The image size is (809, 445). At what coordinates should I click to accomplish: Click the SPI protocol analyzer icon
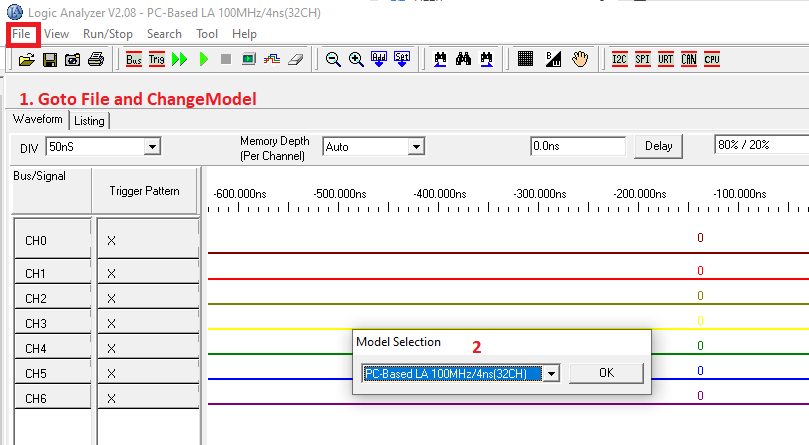click(642, 60)
